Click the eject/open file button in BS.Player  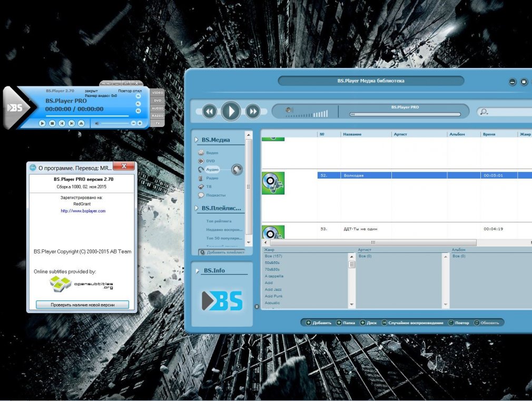81,123
